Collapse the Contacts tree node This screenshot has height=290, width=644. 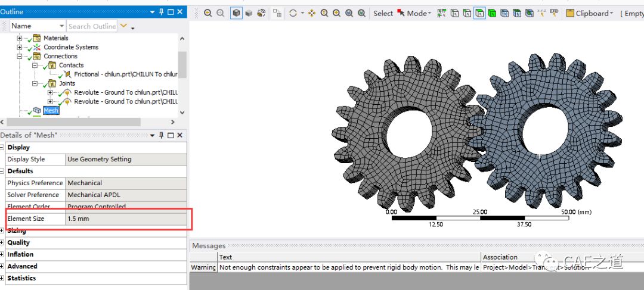(35, 65)
